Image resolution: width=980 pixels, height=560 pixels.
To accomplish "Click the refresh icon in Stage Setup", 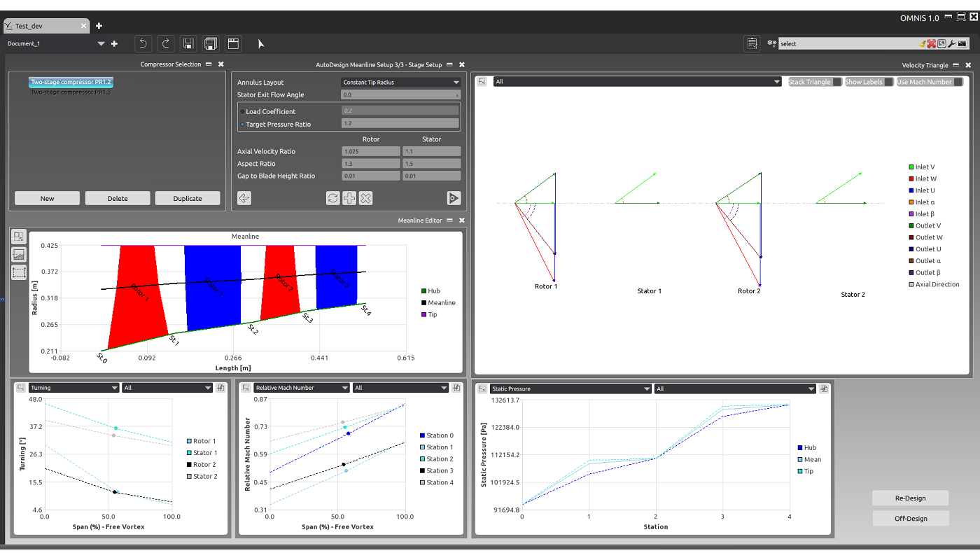I will [x=333, y=198].
